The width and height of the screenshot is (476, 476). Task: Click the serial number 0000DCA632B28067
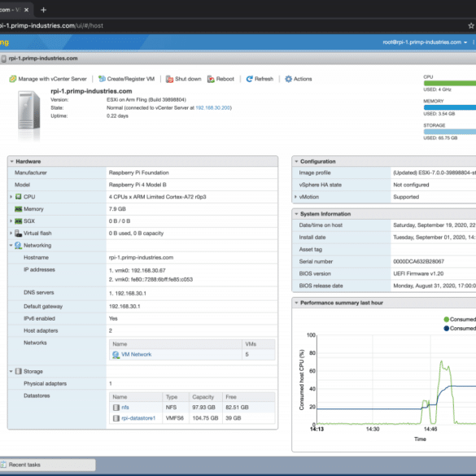click(x=418, y=261)
